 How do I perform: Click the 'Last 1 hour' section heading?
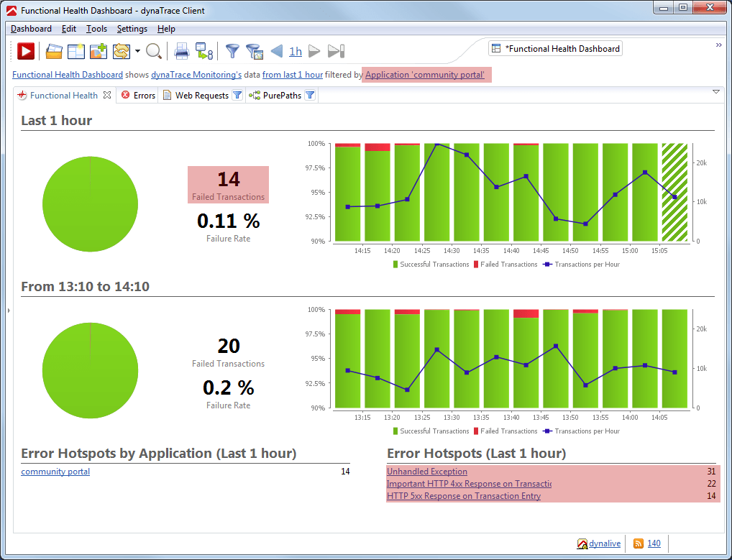point(57,120)
